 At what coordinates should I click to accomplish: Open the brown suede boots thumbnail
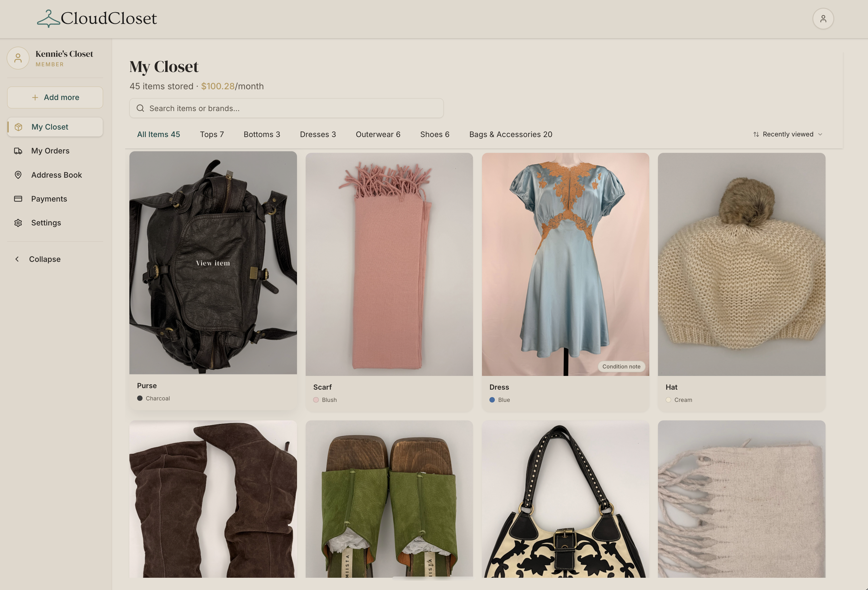[x=213, y=499]
